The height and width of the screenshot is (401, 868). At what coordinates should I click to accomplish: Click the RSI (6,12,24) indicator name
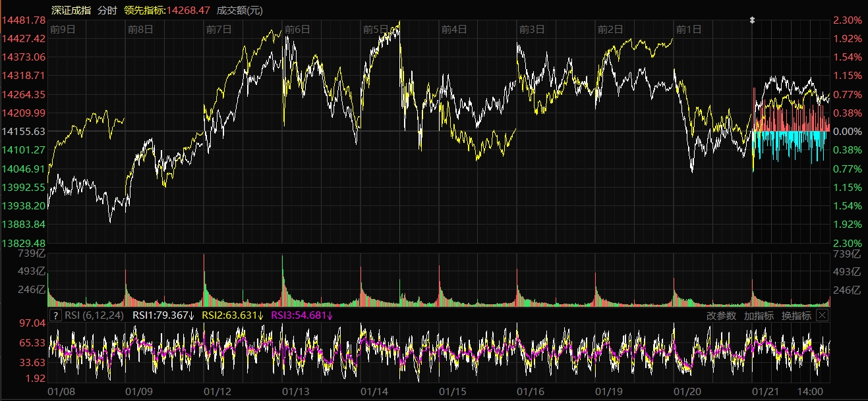pos(95,315)
